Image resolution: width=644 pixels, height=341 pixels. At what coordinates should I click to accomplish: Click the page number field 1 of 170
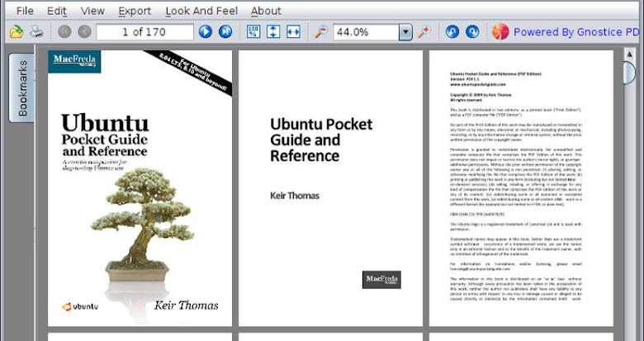144,32
